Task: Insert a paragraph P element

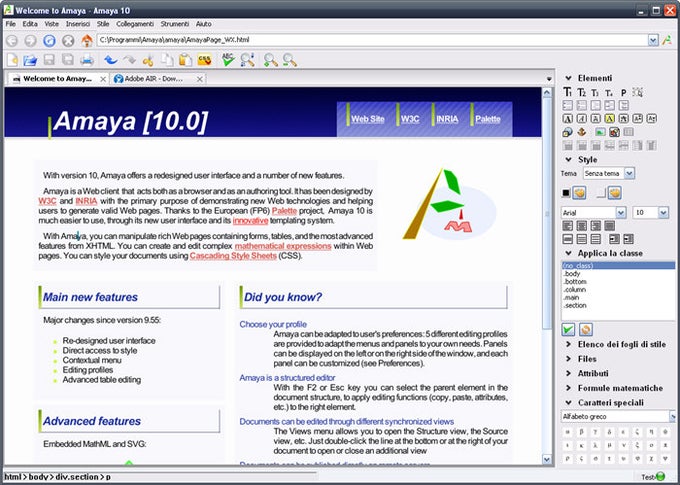Action: (x=623, y=92)
